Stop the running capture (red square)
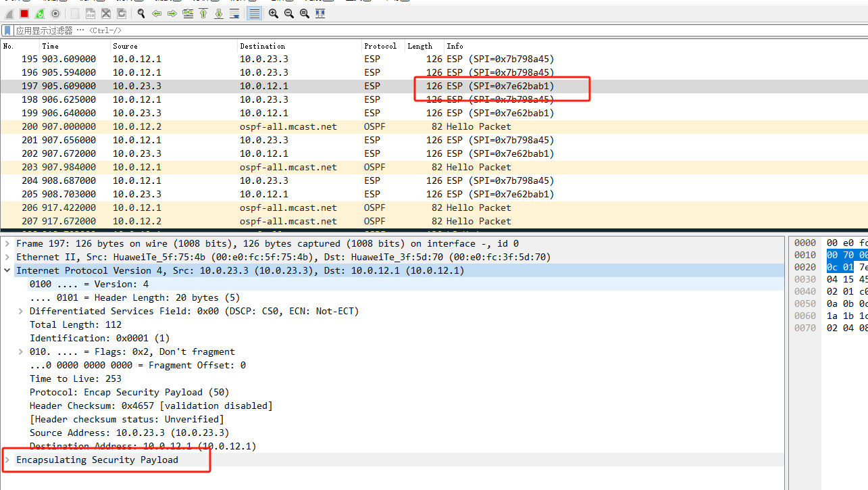The width and height of the screenshot is (868, 490). pos(24,14)
